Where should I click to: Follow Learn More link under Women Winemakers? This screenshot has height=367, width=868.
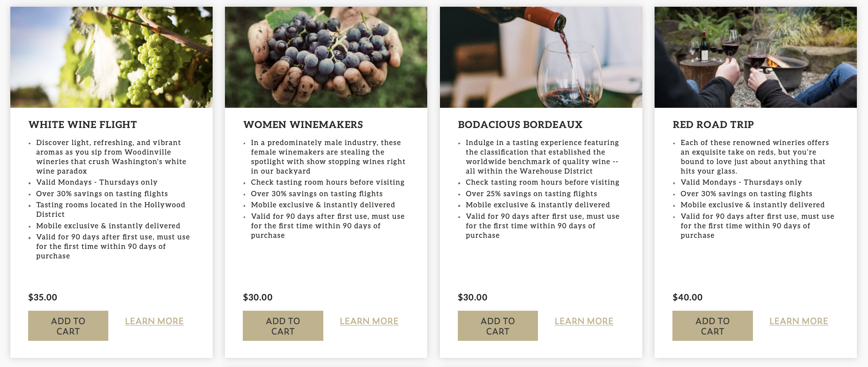click(x=369, y=321)
